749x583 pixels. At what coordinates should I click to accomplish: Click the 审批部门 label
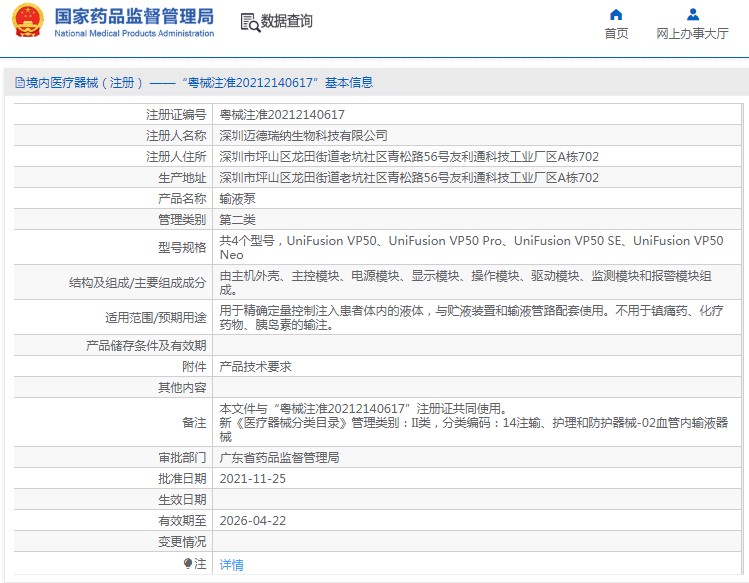(x=182, y=458)
